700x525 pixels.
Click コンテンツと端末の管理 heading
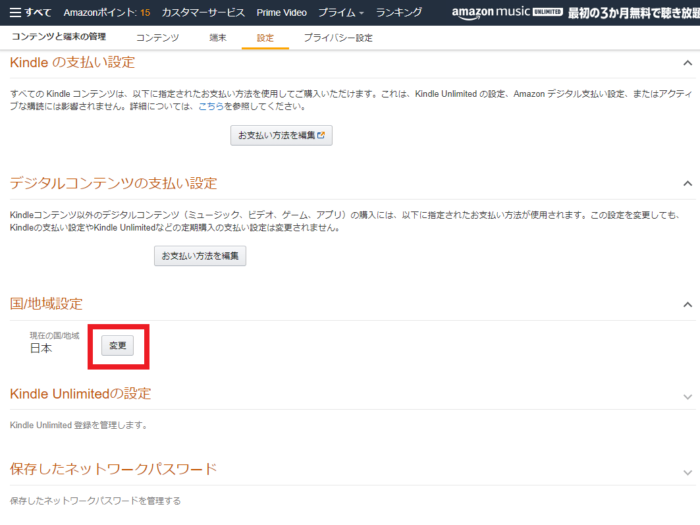[x=58, y=37]
